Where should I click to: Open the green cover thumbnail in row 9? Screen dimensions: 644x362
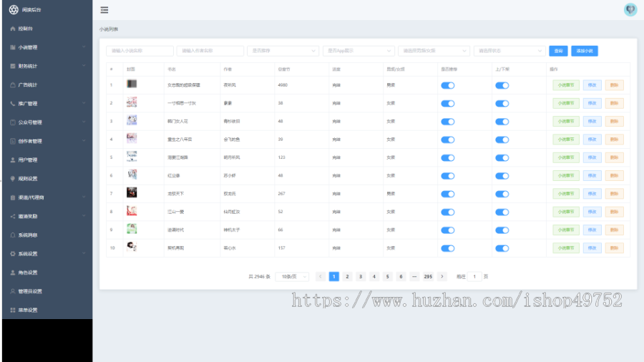132,229
